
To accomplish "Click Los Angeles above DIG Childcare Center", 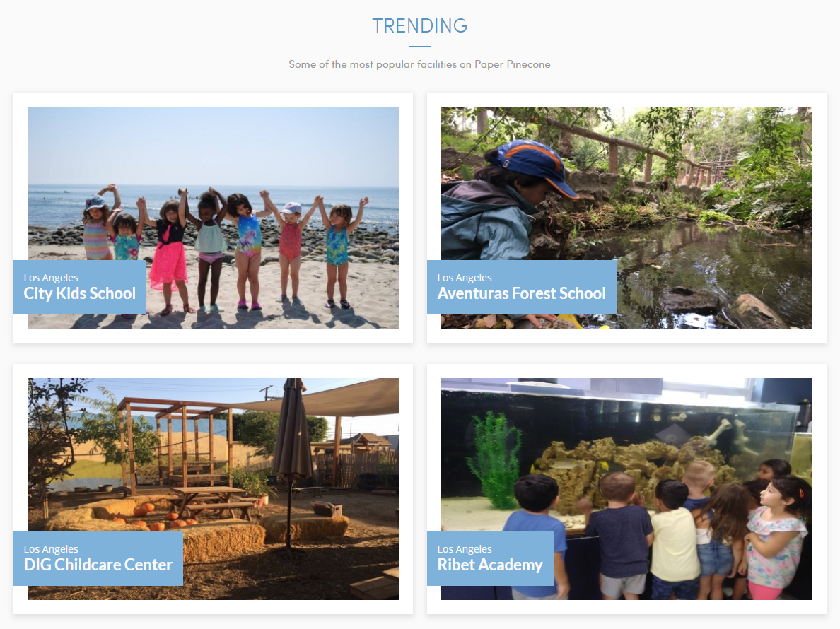I will pyautogui.click(x=51, y=548).
